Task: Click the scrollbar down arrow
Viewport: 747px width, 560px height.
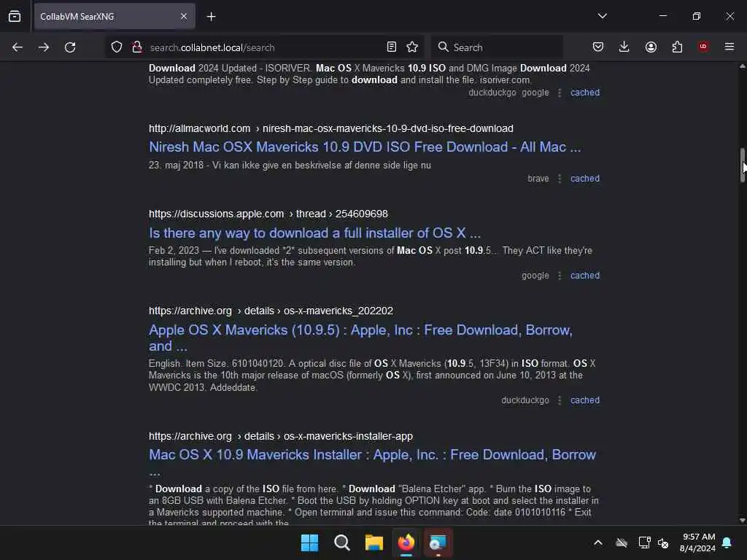Action: point(742,520)
